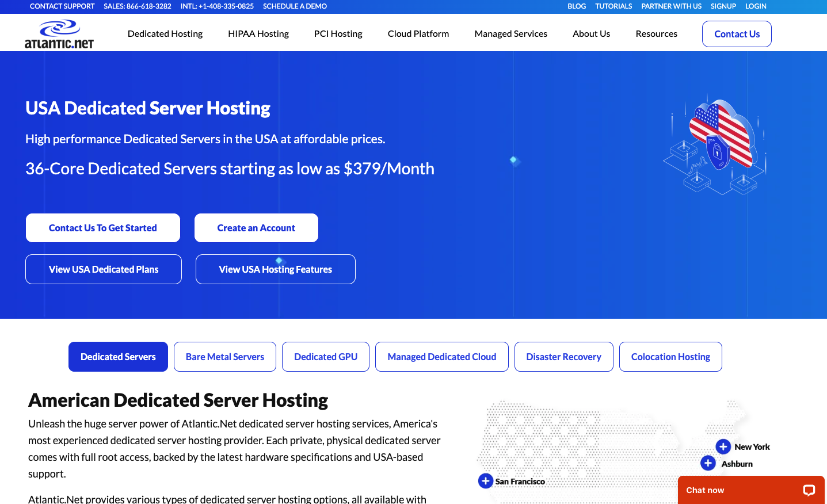Click the LOGIN link
Viewport: 827px width, 504px height.
coord(756,6)
